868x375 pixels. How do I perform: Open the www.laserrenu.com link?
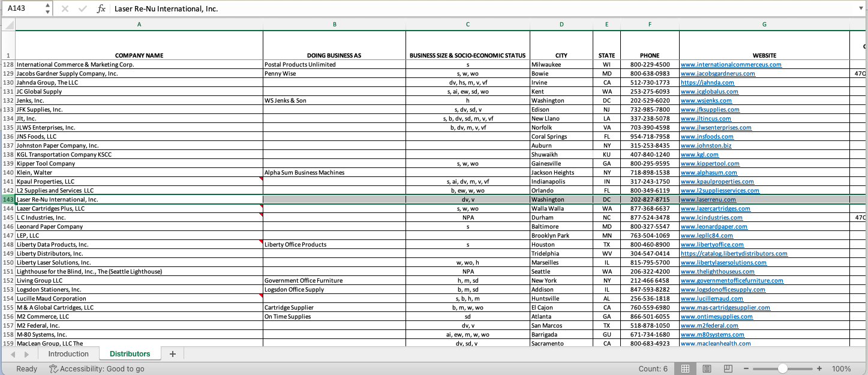point(708,200)
